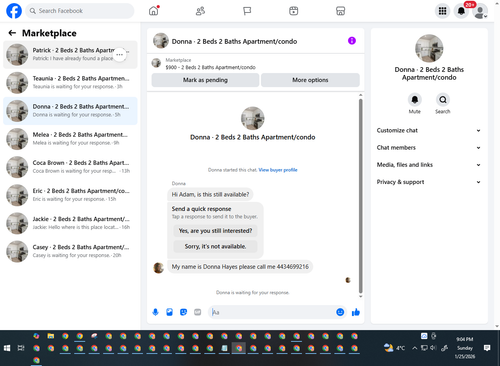Send 'Yes, are you still interested?' quick response
This screenshot has height=366, width=500.
coord(215,231)
